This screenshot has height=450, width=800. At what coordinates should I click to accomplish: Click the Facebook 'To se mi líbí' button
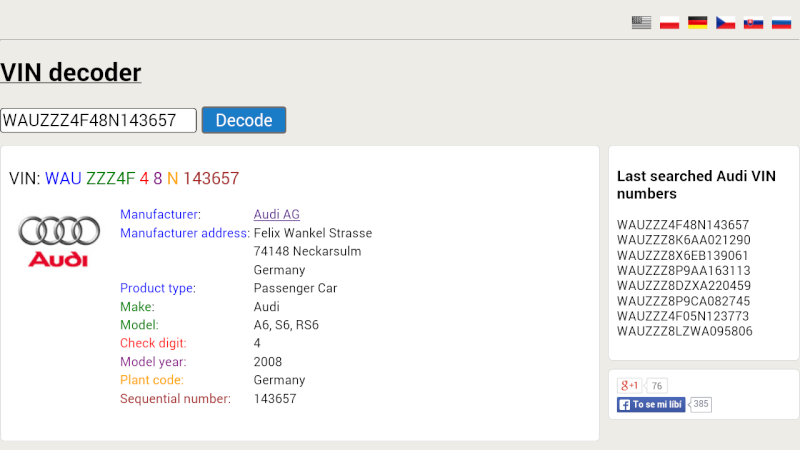(x=651, y=405)
